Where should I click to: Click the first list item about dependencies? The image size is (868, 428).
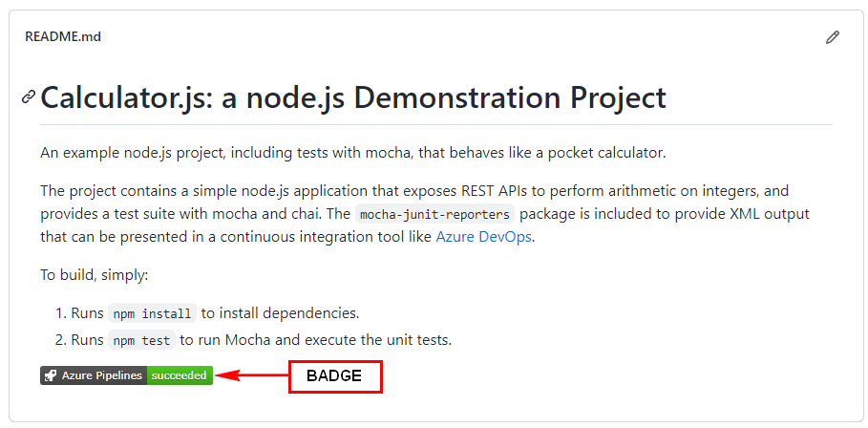[x=207, y=313]
